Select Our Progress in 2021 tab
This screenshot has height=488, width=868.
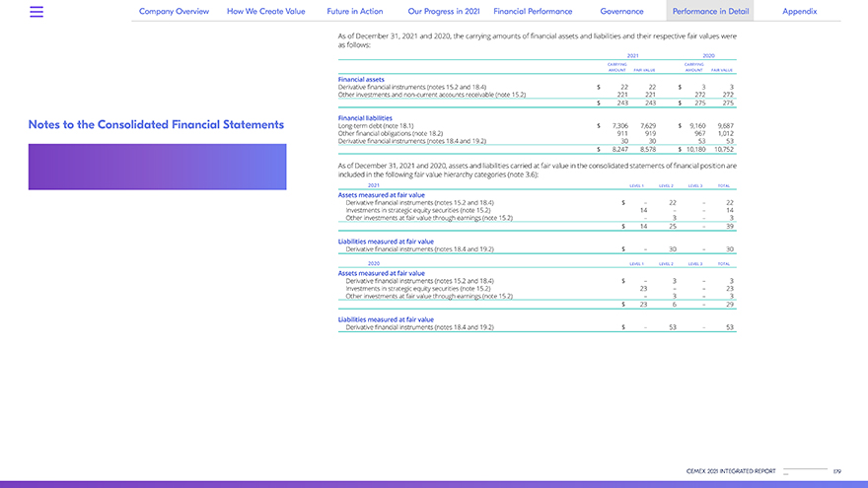point(443,11)
